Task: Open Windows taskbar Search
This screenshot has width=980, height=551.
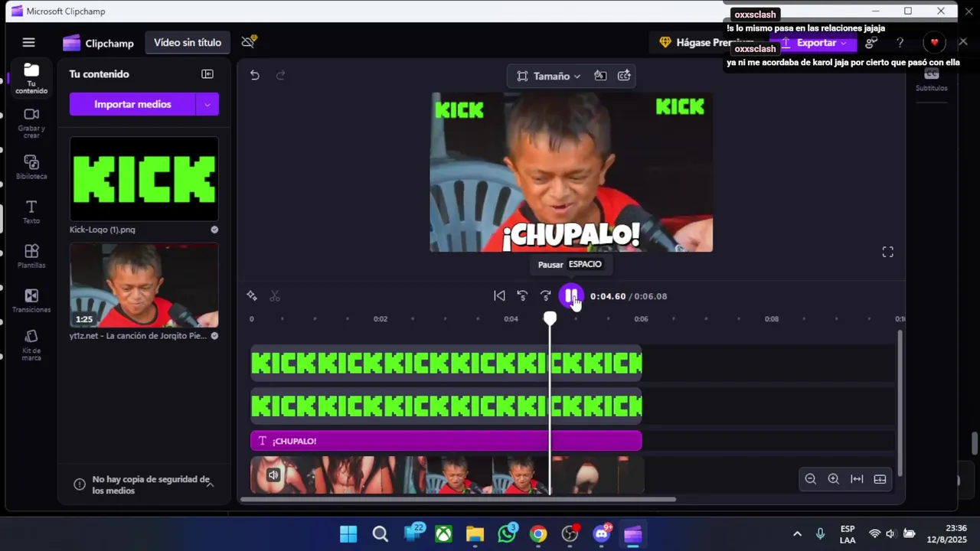Action: (380, 534)
